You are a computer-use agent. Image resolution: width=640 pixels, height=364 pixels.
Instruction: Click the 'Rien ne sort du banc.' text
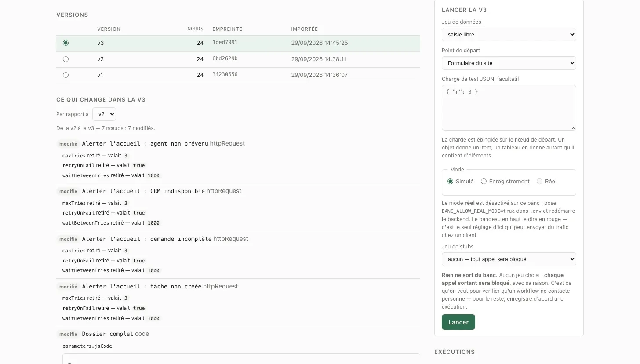click(469, 275)
